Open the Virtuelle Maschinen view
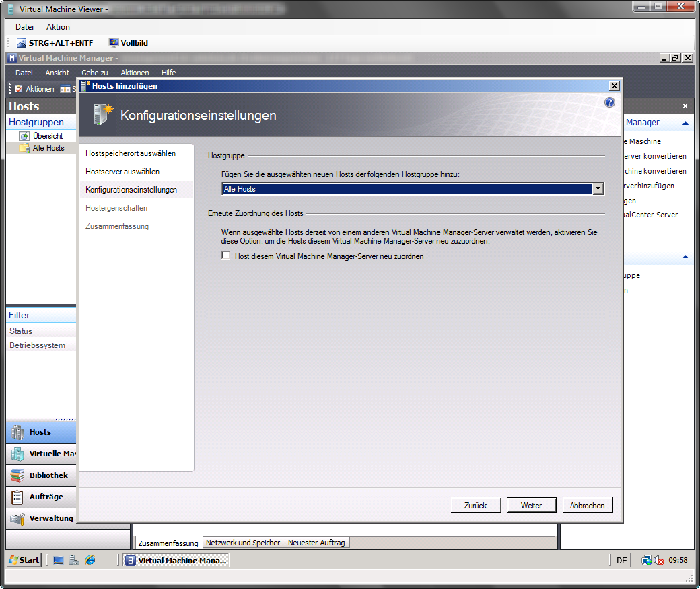 (41, 454)
